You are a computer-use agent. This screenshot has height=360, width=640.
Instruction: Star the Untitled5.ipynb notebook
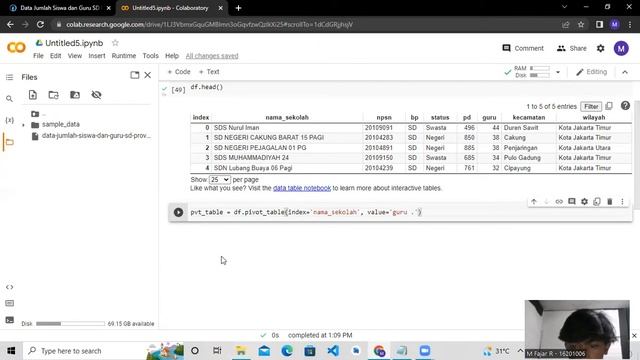tap(115, 42)
